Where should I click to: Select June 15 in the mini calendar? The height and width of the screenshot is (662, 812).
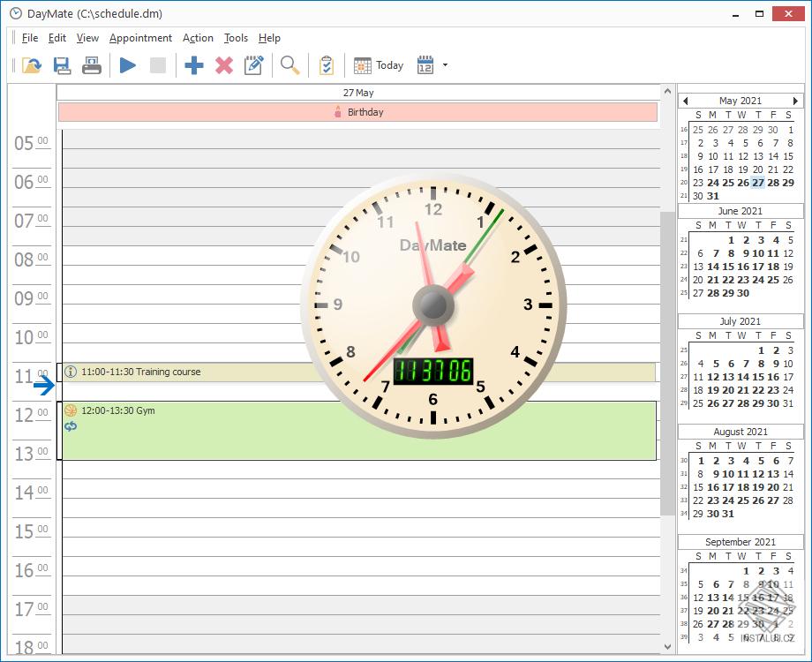pyautogui.click(x=728, y=267)
